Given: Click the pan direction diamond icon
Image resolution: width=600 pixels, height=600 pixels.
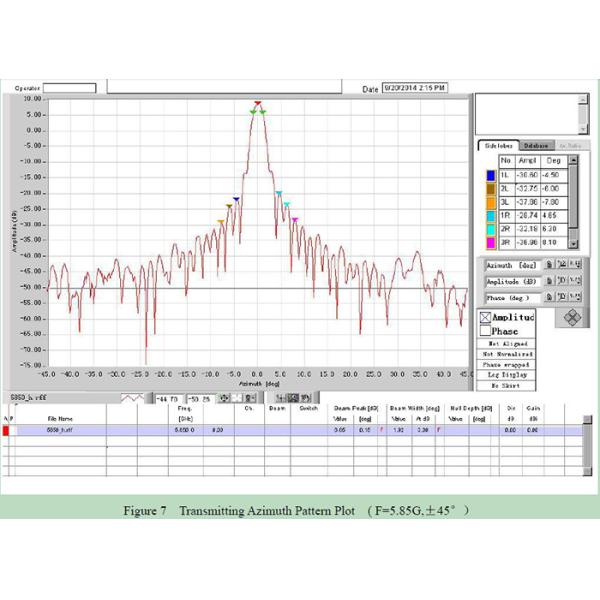Looking at the screenshot, I should [571, 318].
